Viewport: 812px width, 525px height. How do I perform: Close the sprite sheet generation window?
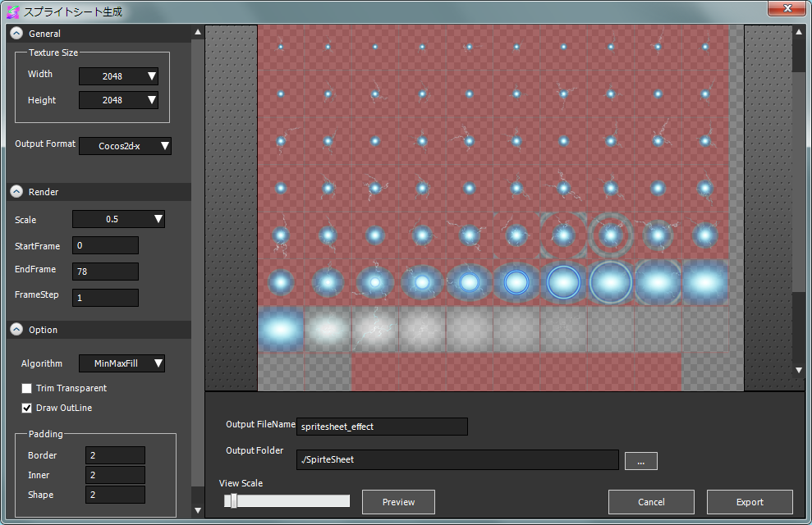point(787,8)
